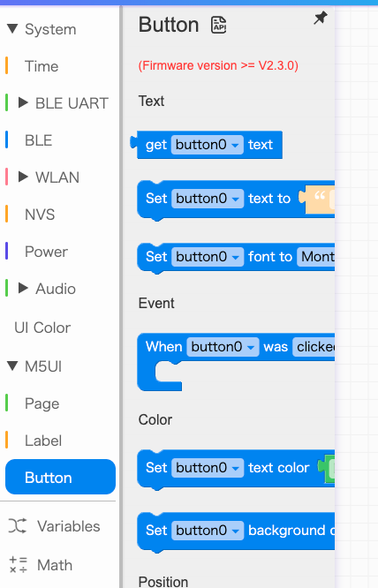Click the Event section heading
378x588 pixels.
point(156,303)
